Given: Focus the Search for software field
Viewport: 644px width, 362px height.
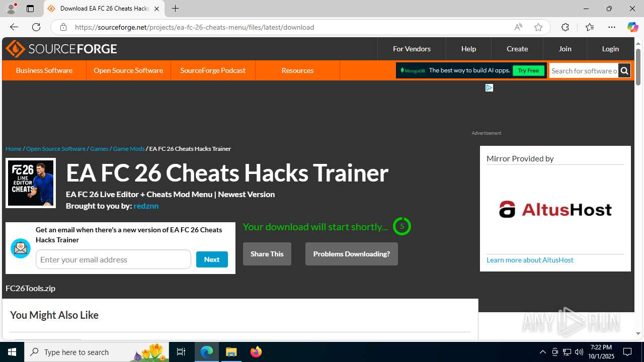Looking at the screenshot, I should [x=584, y=71].
